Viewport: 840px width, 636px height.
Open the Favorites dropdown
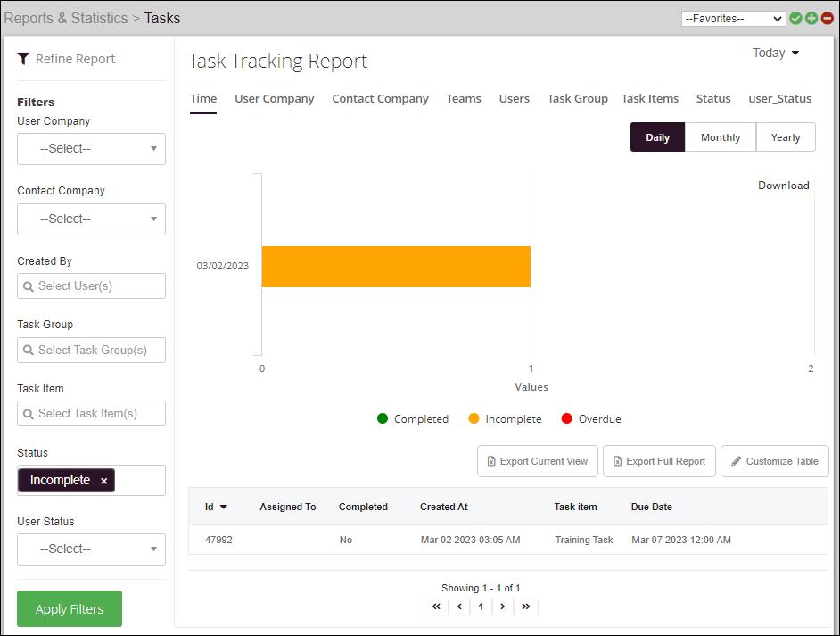coord(733,18)
